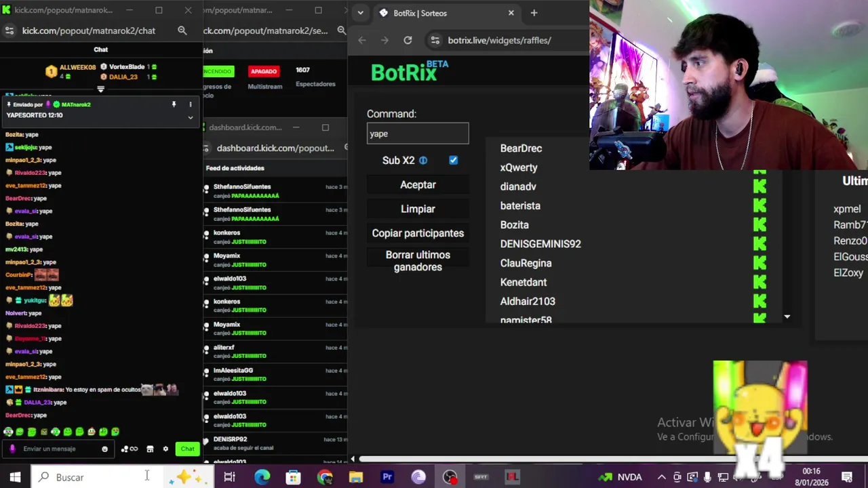This screenshot has height=488, width=868.
Task: Click the participants list scroll-down arrow
Action: (787, 317)
